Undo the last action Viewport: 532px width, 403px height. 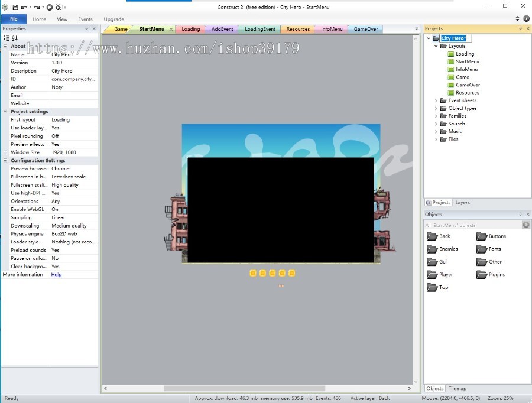coord(24,7)
